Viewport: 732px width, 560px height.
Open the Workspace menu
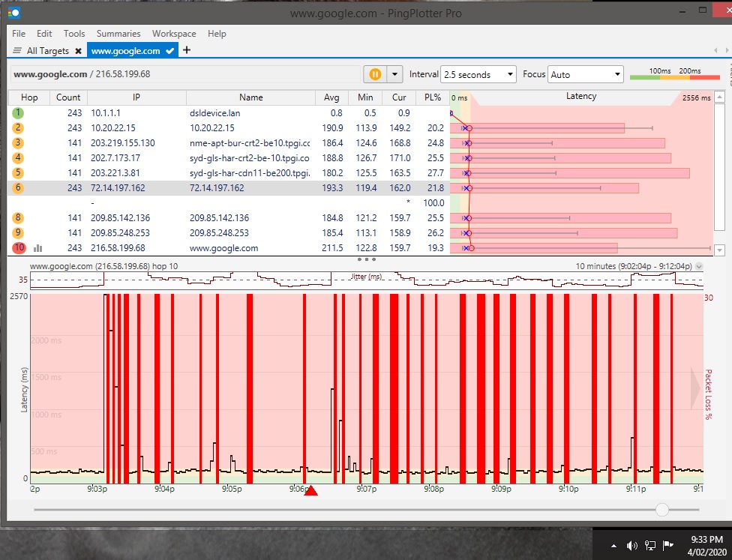click(x=174, y=34)
